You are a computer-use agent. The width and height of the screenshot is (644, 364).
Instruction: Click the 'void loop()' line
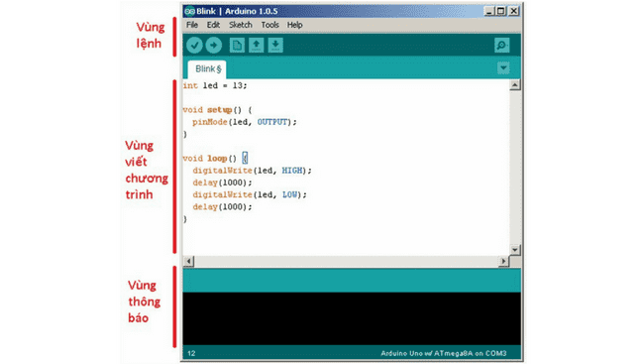tap(215, 158)
